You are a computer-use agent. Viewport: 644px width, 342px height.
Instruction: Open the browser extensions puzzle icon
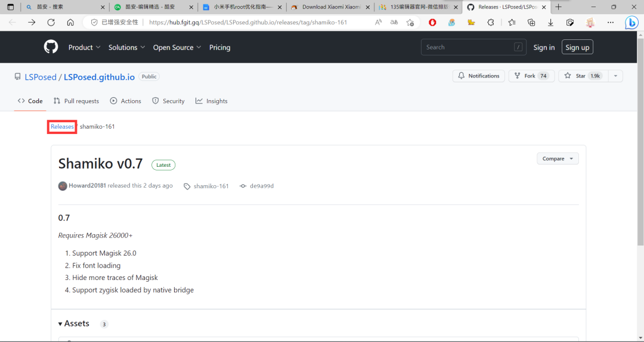[x=491, y=22]
